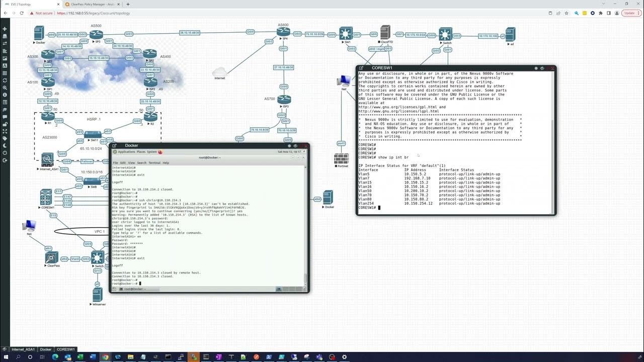
Task: Click the zoom magnifier icon in EVE sidebar
Action: coord(5,87)
